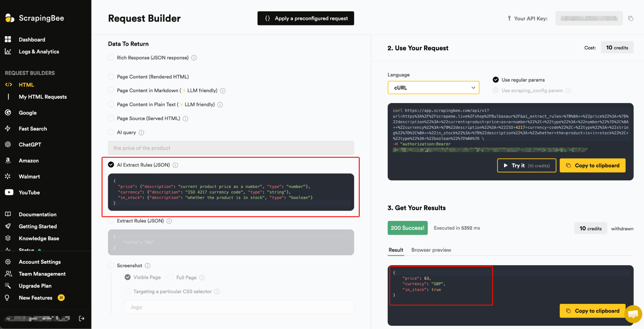Enable Rich Response JSON checkbox

111,57
